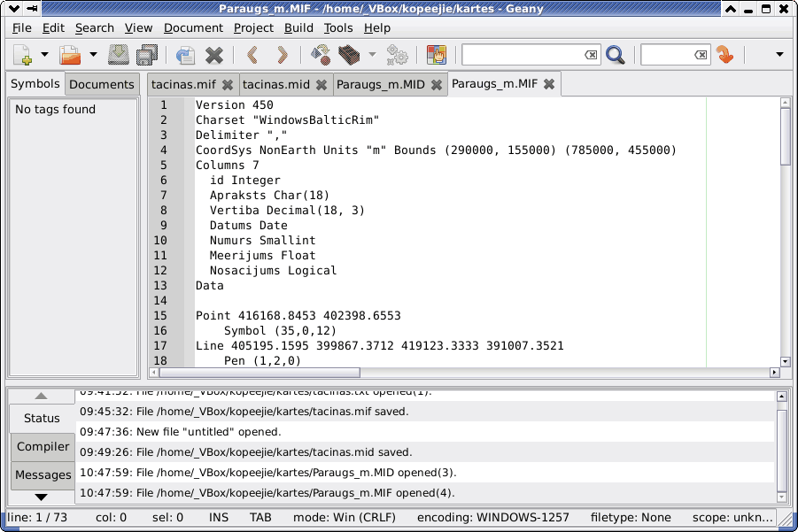Screen dimensions: 798x532
Task: Click the Open file folder icon
Action: tap(70, 55)
